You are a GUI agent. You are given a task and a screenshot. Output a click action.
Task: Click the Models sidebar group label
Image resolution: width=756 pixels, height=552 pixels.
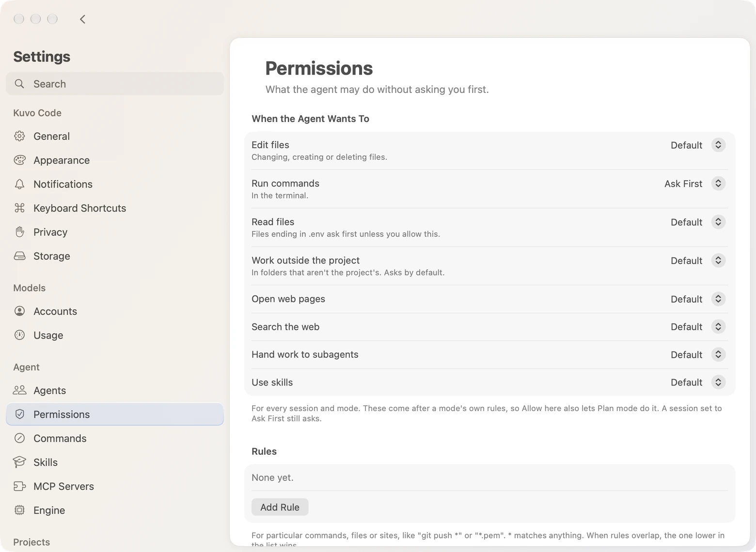pos(30,288)
